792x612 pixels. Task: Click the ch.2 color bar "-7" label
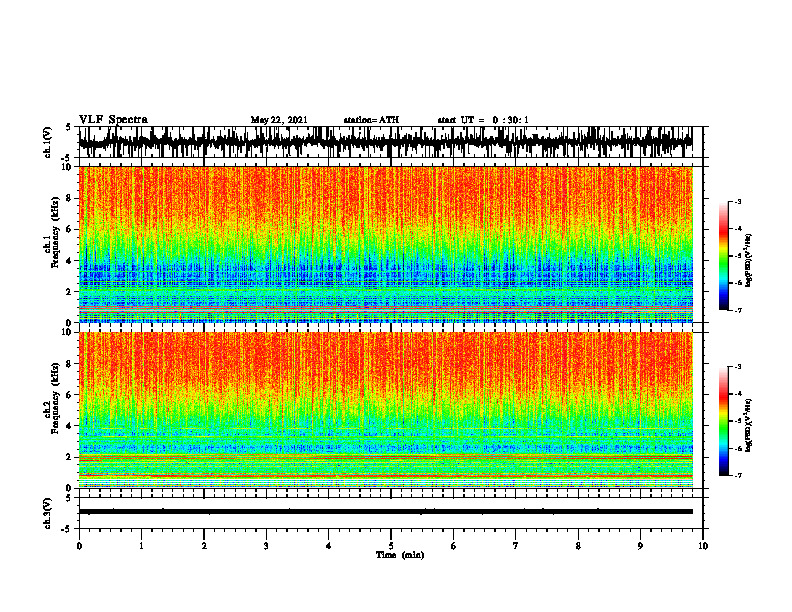[x=738, y=476]
